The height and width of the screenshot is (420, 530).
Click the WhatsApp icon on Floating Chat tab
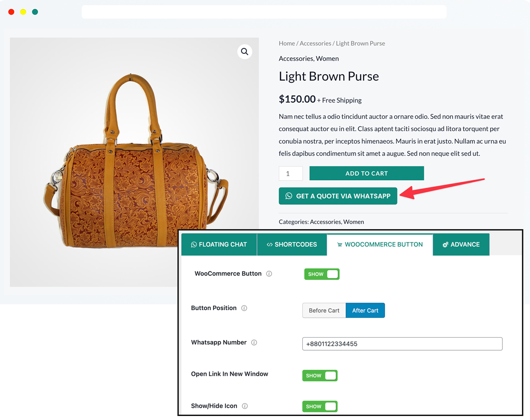194,244
